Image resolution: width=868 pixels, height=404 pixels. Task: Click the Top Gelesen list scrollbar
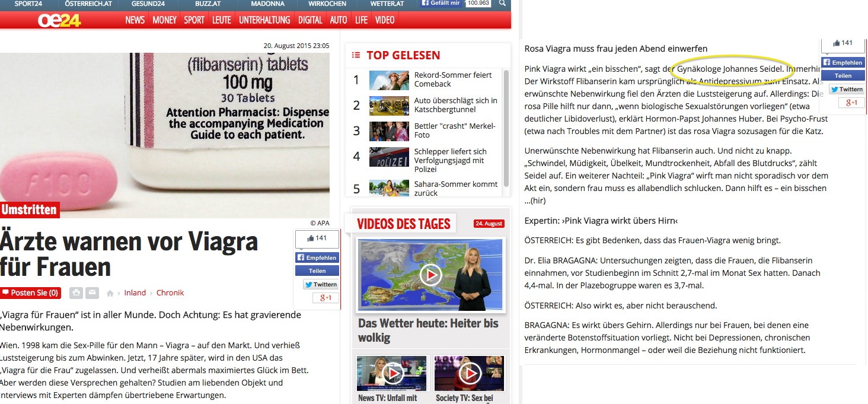point(506,128)
